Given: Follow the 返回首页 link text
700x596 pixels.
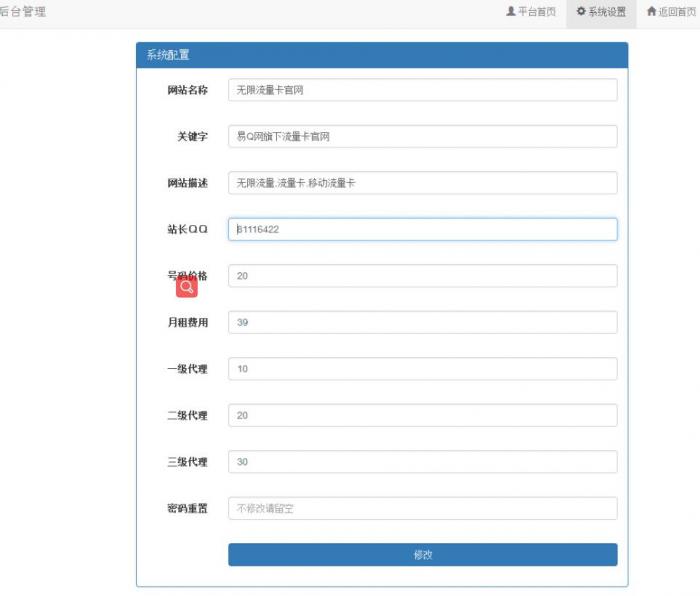Looking at the screenshot, I should 676,12.
